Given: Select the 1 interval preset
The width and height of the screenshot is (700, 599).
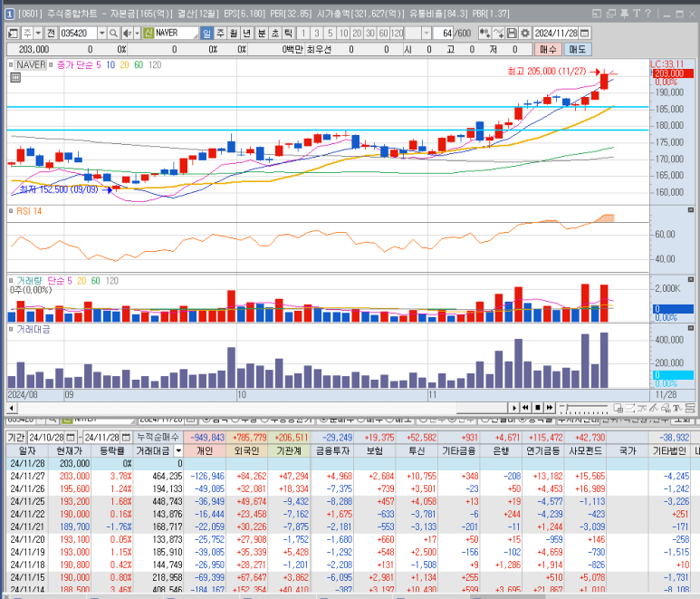Looking at the screenshot, I should 303,33.
